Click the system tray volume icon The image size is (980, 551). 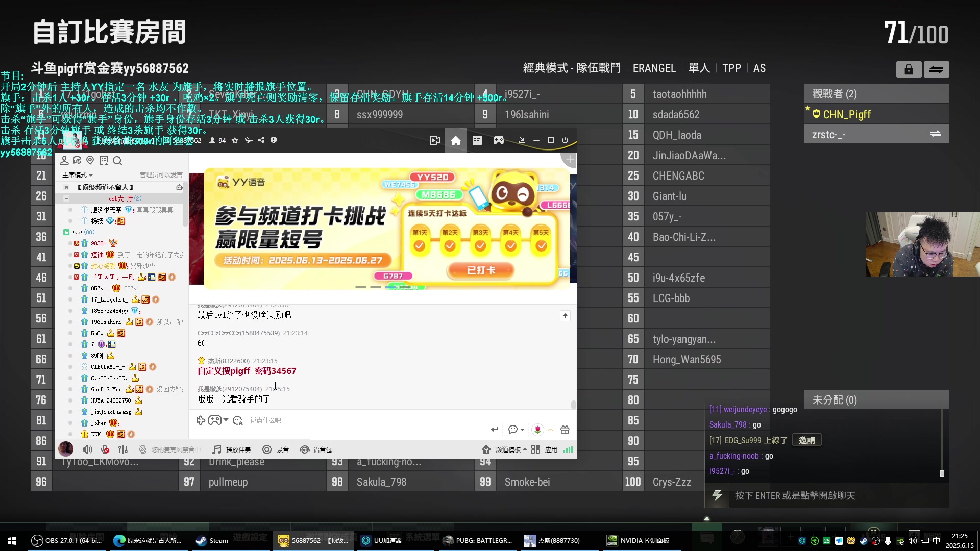(x=912, y=541)
